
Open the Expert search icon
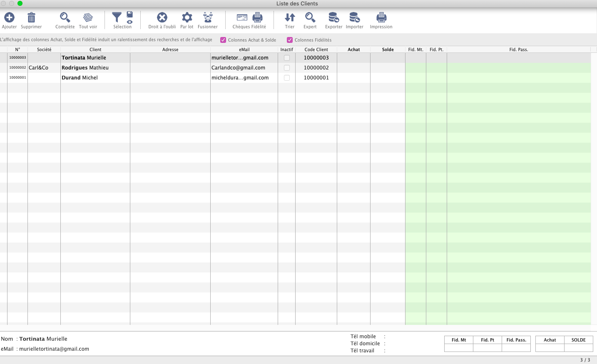tap(310, 17)
